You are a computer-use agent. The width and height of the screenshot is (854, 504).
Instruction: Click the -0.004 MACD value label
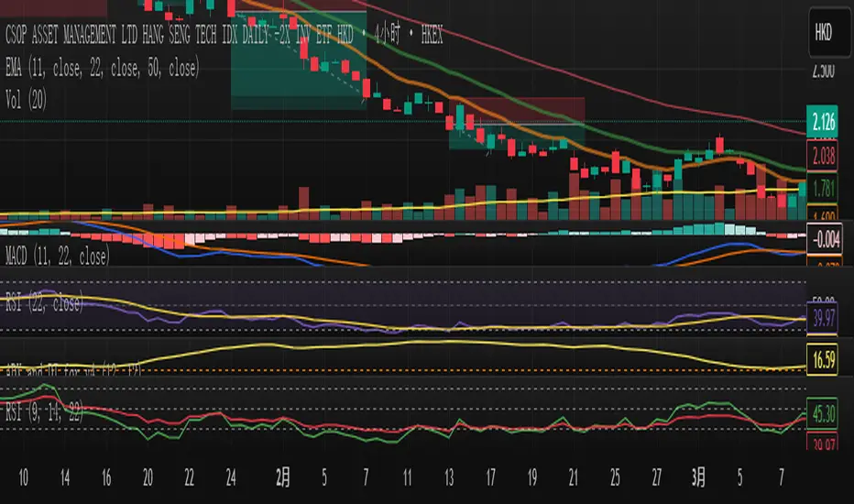pyautogui.click(x=825, y=239)
